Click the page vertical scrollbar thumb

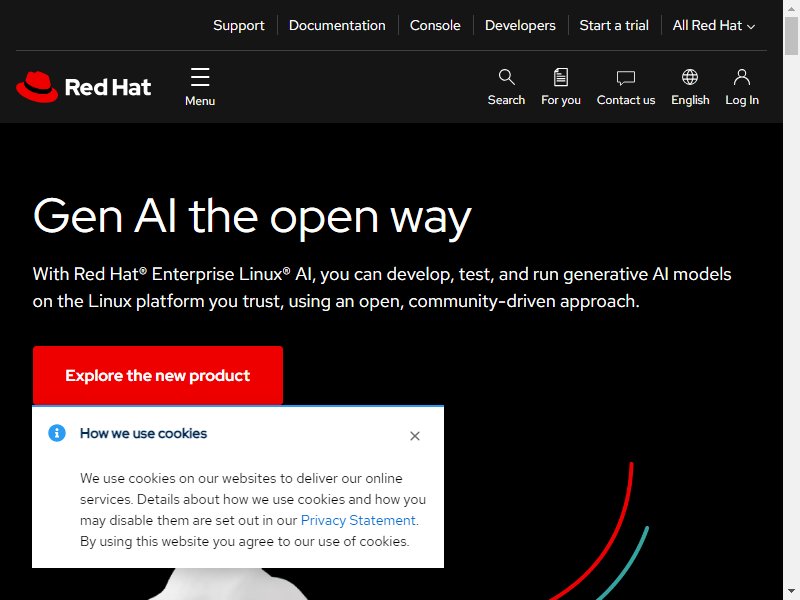pyautogui.click(x=791, y=36)
